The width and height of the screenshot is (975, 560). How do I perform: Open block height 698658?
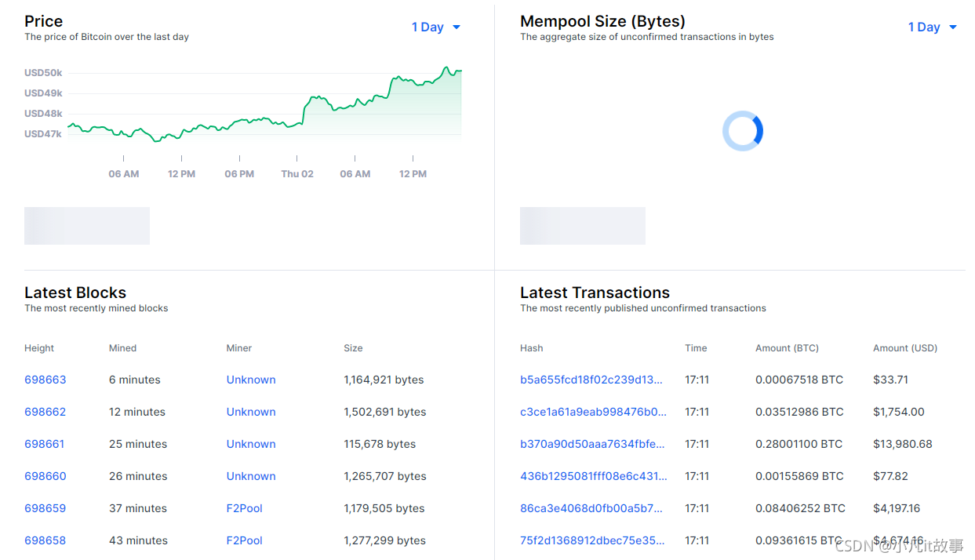pos(45,540)
